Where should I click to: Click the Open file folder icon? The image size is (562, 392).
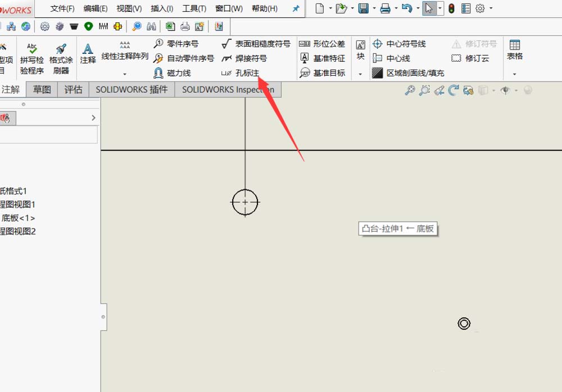pos(341,8)
